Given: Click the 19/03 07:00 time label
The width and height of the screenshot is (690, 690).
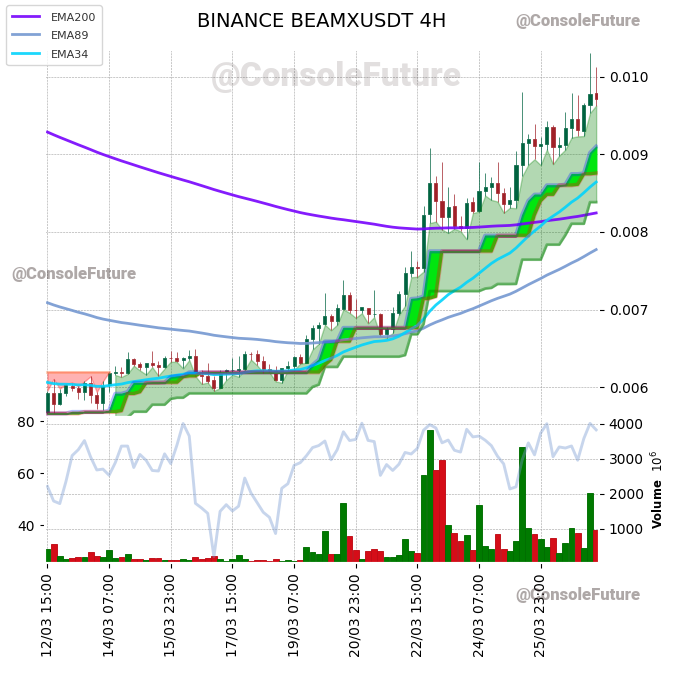Looking at the screenshot, I should click(294, 616).
